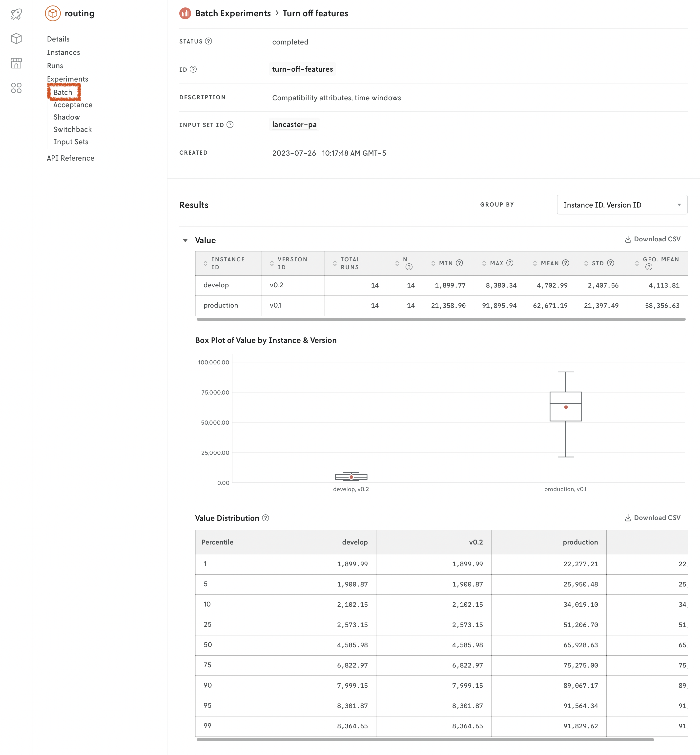Click help icon next to MAX header

(510, 263)
